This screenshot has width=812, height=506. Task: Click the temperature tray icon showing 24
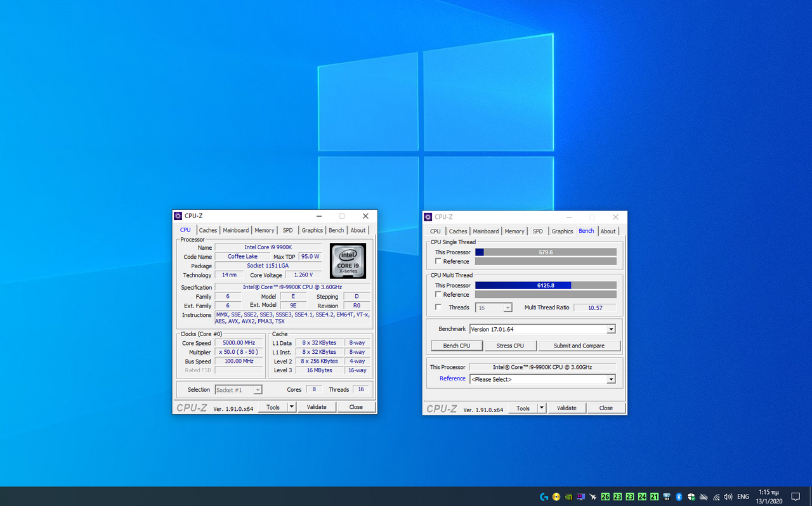[642, 497]
